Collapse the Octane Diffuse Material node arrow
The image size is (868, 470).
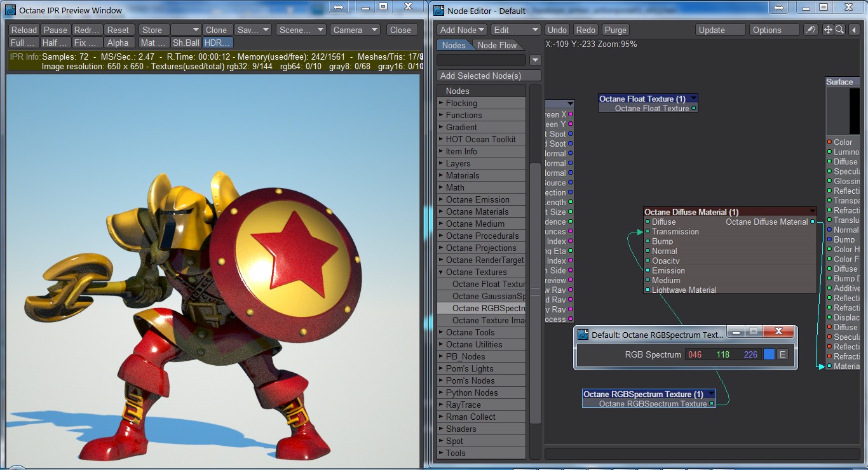point(811,211)
